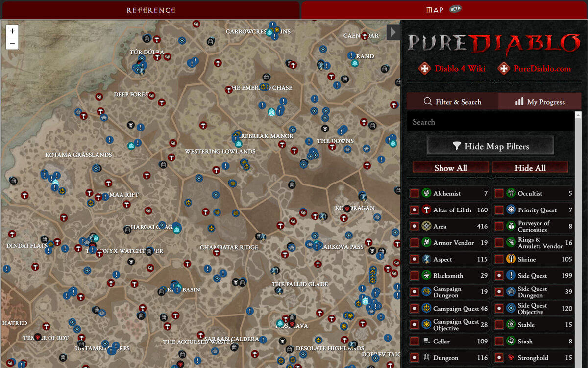Open the side quest marker right of Saraan Caldera
Screen dimensions: 588x368
click(263, 340)
